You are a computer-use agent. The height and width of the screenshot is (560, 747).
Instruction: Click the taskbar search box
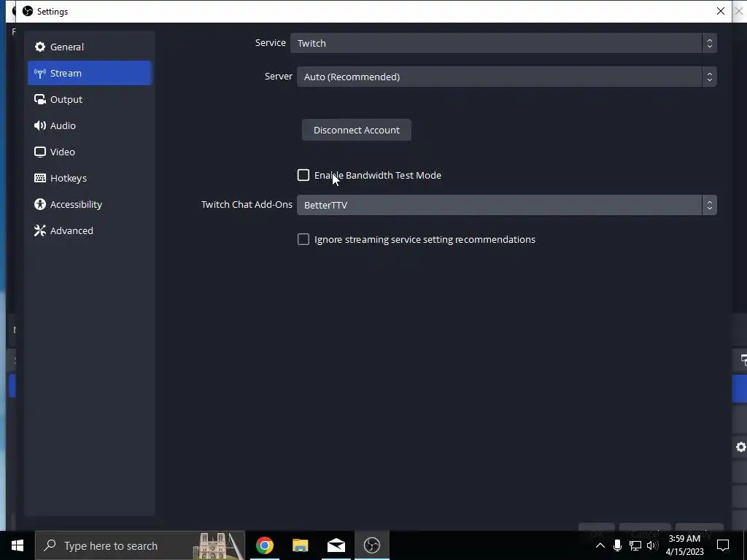(x=140, y=545)
